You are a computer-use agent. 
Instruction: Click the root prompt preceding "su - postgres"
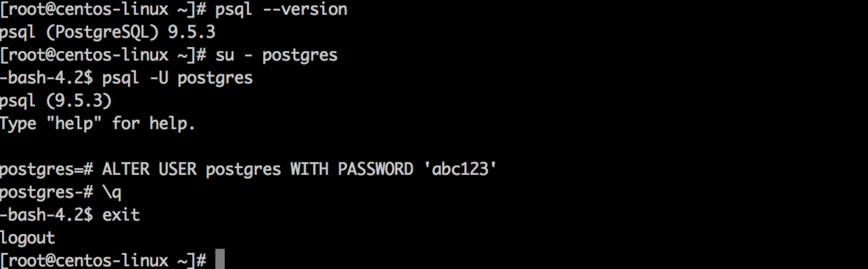(x=103, y=55)
